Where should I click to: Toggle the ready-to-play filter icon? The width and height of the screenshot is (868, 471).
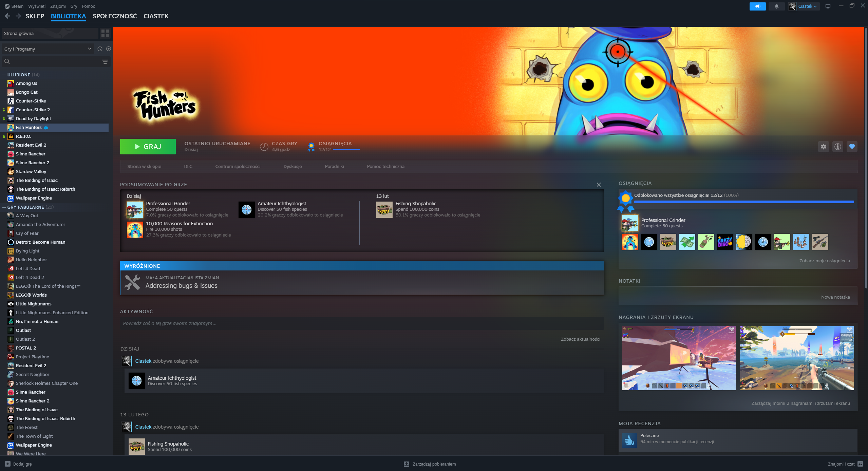click(109, 49)
